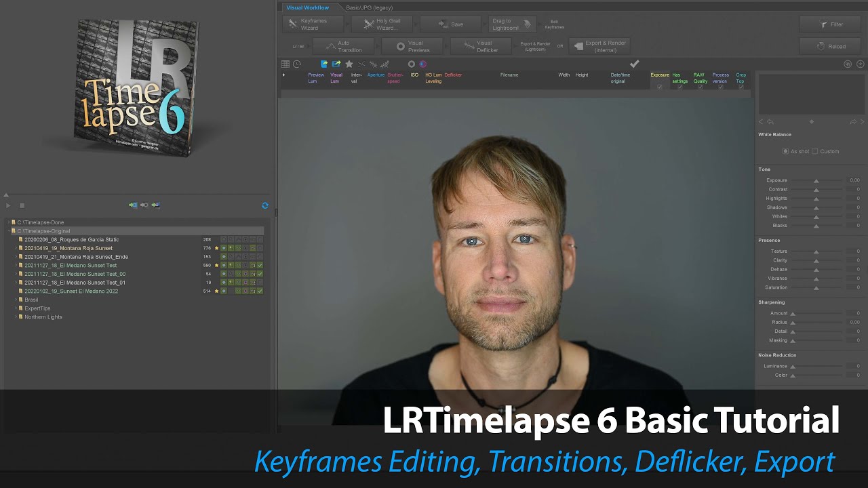Adjust the Exposure slider handle
This screenshot has height=488, width=868.
(816, 181)
